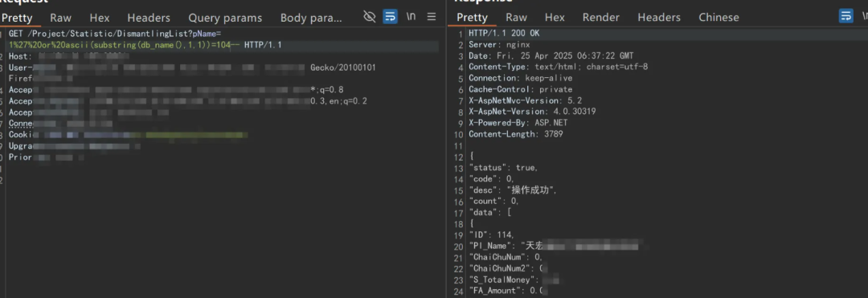This screenshot has height=298, width=868.
Task: Click the Content-Type: text/html header
Action: 558,67
